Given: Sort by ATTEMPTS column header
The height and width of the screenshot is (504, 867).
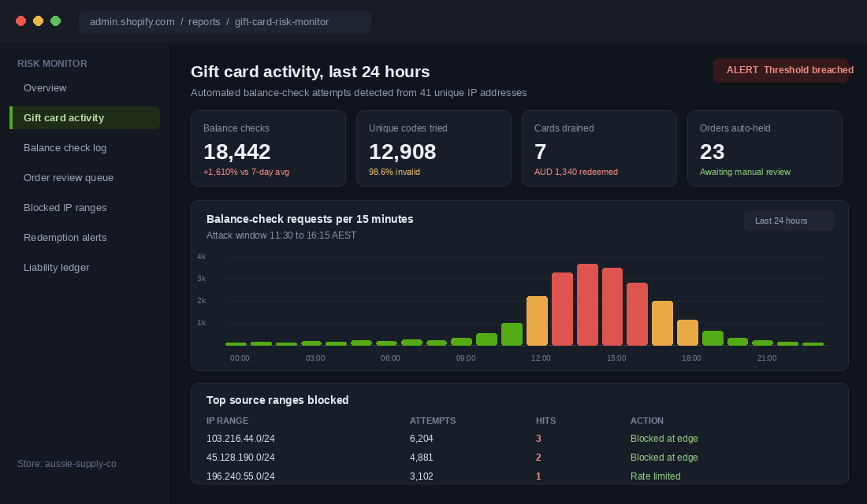Looking at the screenshot, I should [x=433, y=421].
